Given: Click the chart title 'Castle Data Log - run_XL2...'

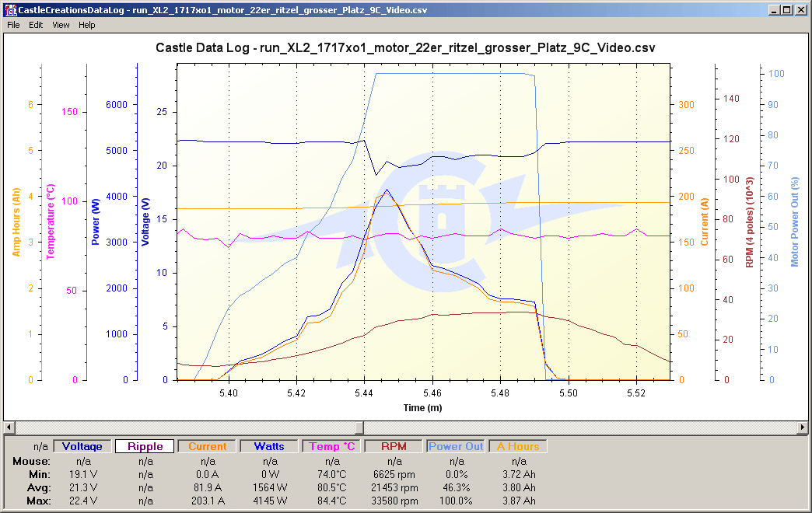Looking at the screenshot, I should point(405,47).
